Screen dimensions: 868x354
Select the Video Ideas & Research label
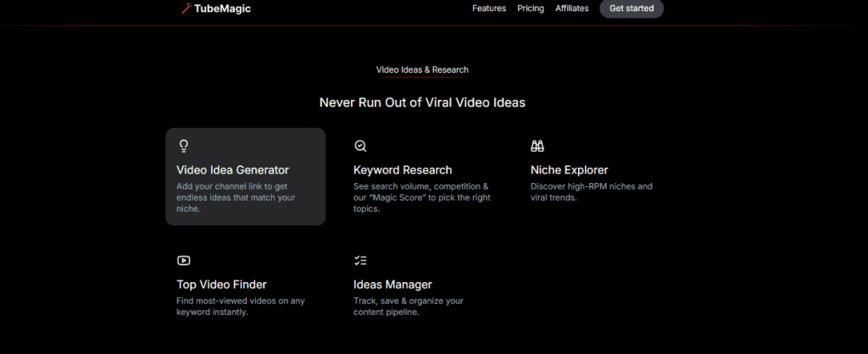point(422,69)
